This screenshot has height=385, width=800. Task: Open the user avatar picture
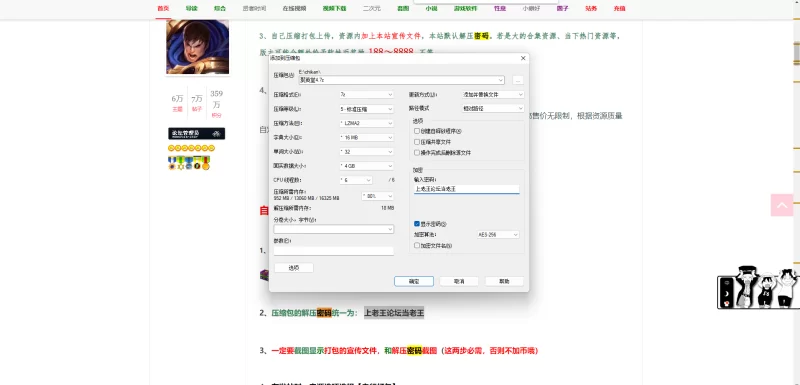click(197, 47)
